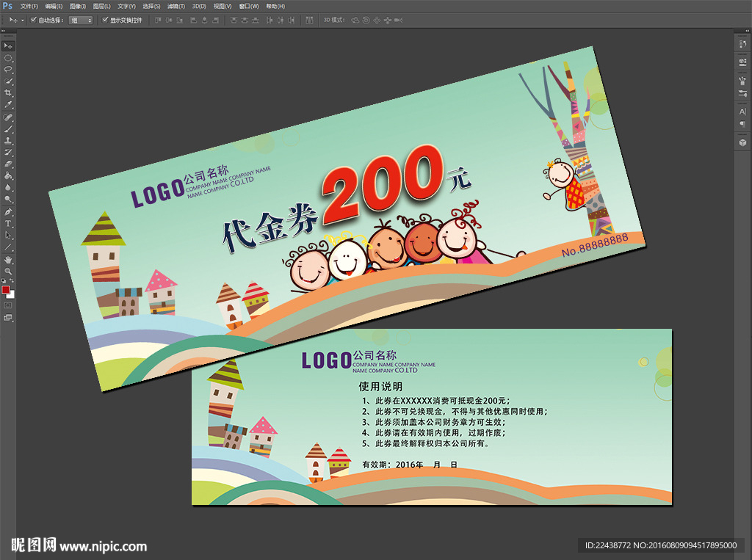The image size is (752, 560).
Task: Open the 图层(L) menu
Action: 101,6
